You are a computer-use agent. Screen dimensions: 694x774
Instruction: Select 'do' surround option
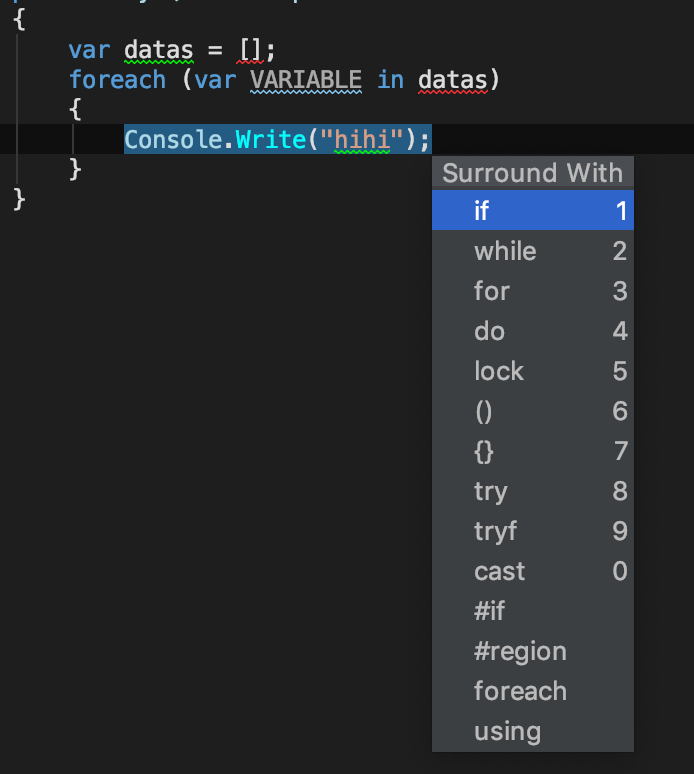(531, 331)
